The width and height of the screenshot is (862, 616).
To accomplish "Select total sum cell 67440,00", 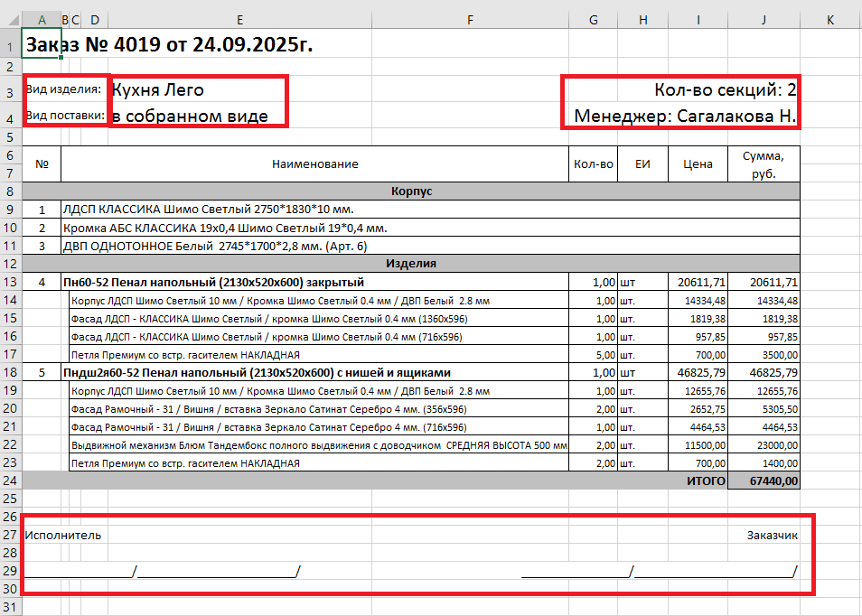I will tap(764, 481).
